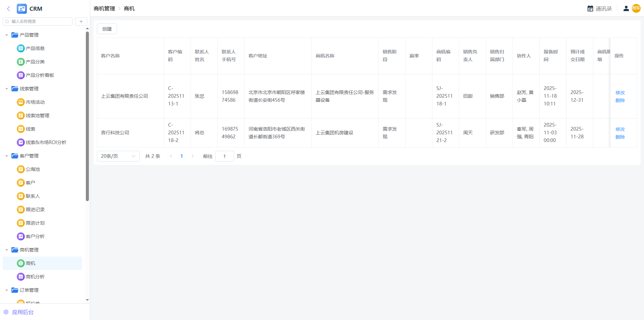The image size is (644, 320).
Task: Click 修改 for 上云集团有限责任公司 row
Action: [x=620, y=92]
